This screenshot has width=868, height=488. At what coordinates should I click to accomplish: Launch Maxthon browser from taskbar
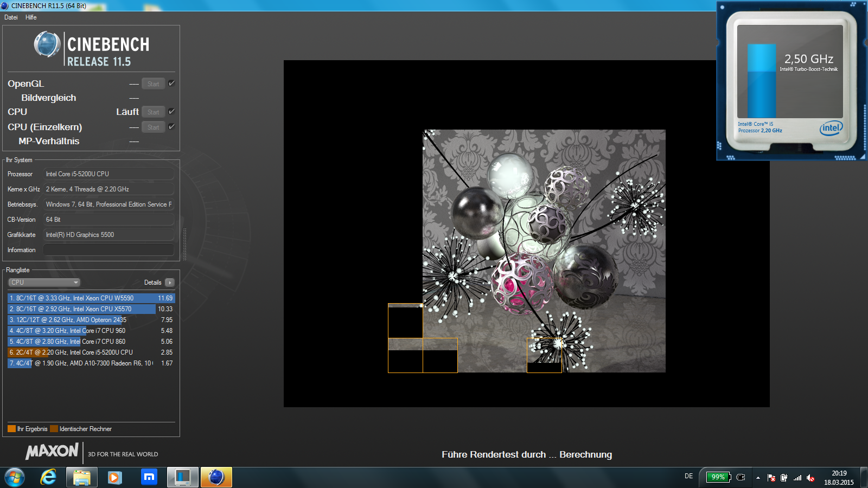(149, 477)
